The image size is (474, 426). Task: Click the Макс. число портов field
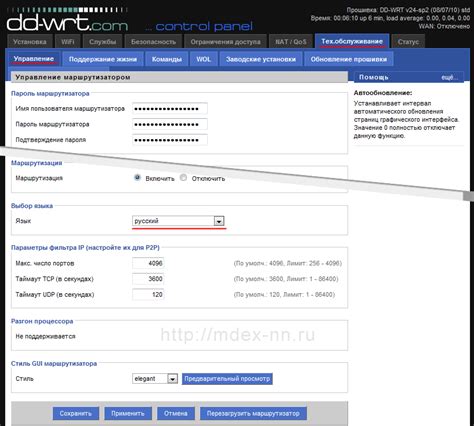[x=148, y=263]
